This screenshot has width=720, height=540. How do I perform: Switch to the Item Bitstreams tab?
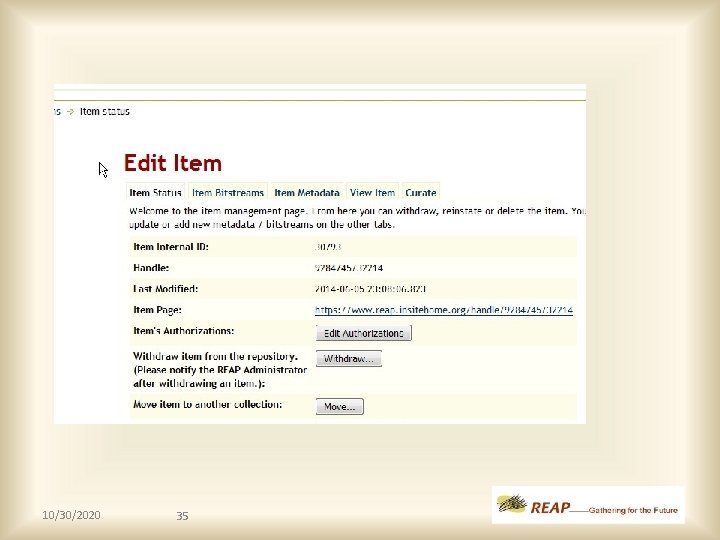click(x=228, y=192)
